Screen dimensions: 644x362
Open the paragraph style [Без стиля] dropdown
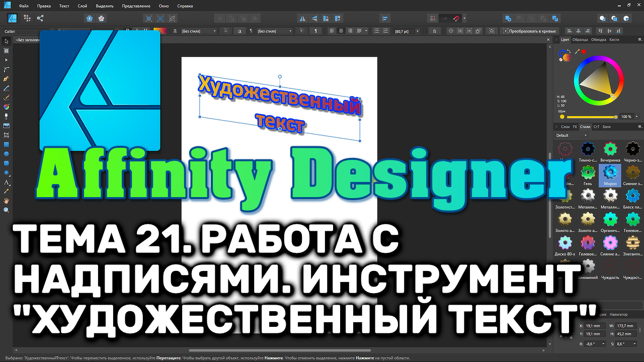(274, 31)
